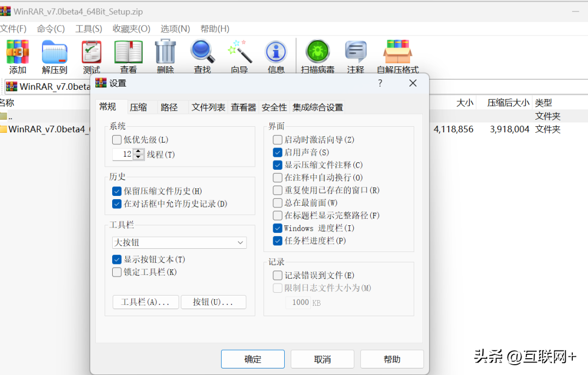Open the 收藏夹(O) menu
The image size is (588, 375).
pos(131,29)
